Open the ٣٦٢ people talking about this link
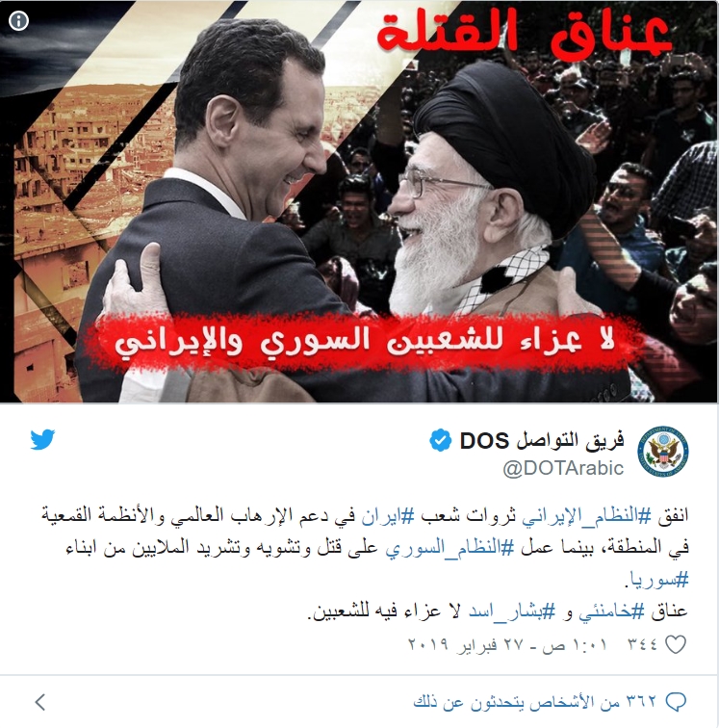This screenshot has width=719, height=728. click(x=535, y=702)
